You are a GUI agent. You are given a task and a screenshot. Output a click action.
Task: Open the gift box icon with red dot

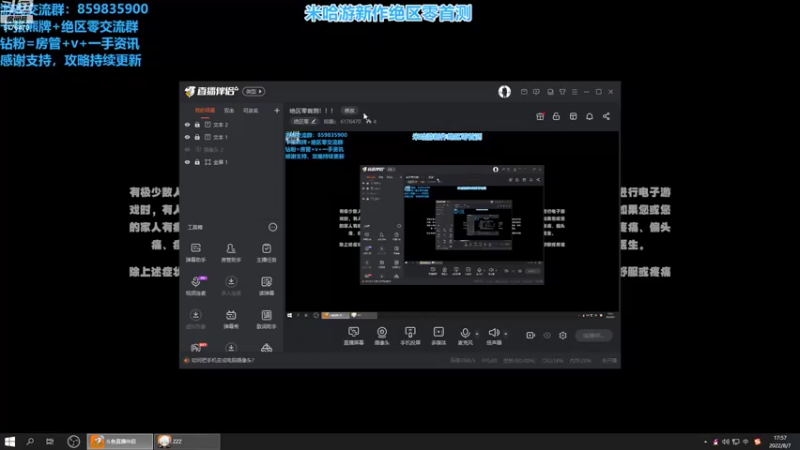pos(540,116)
